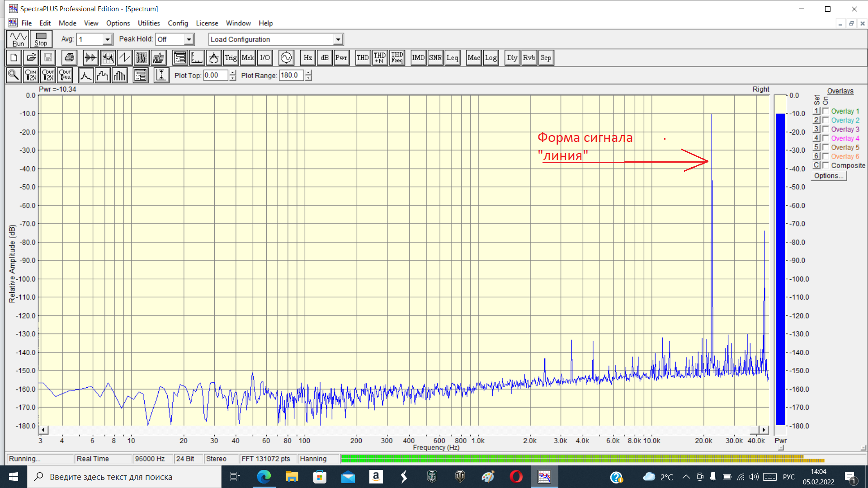Expand the Avg dropdown
The image size is (868, 488).
pyautogui.click(x=107, y=40)
